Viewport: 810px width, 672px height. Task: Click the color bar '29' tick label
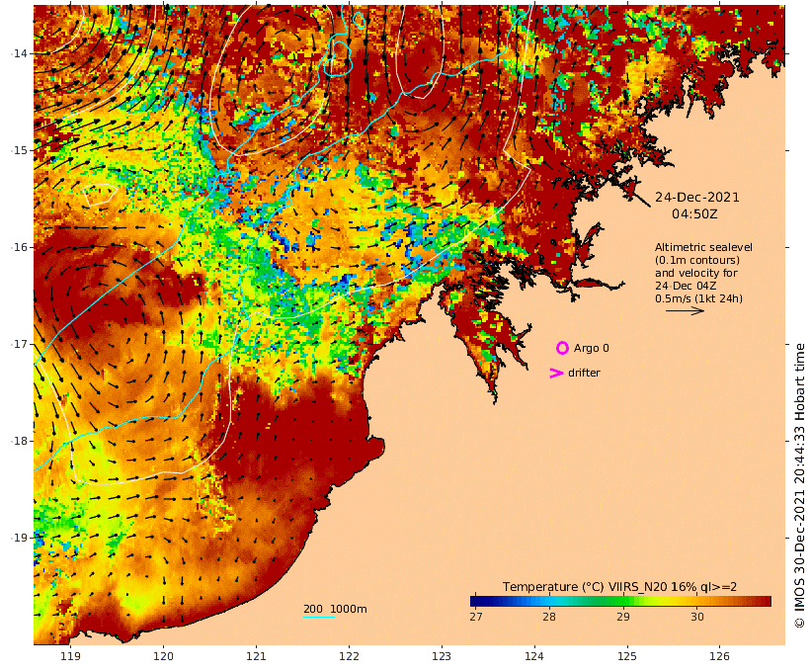623,617
